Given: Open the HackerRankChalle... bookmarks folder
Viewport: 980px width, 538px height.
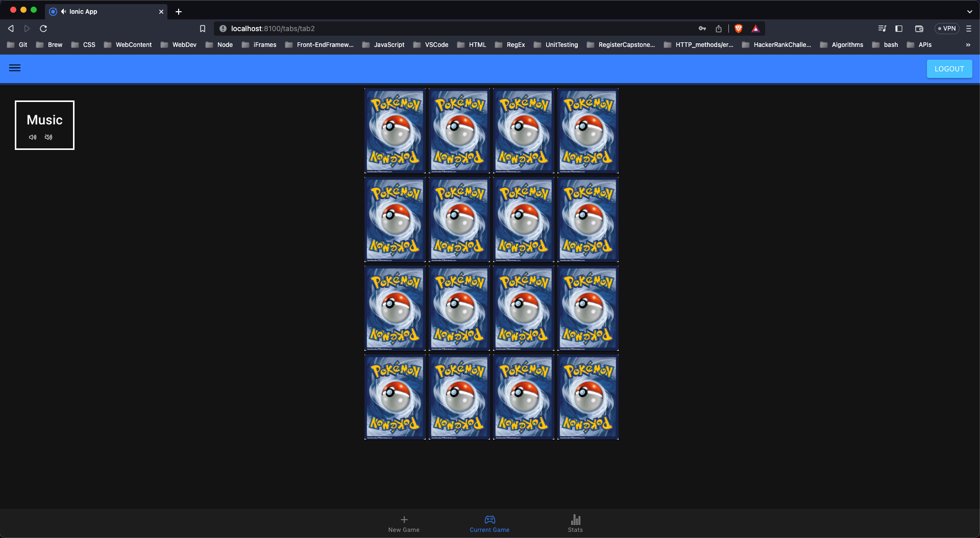Looking at the screenshot, I should click(x=776, y=45).
